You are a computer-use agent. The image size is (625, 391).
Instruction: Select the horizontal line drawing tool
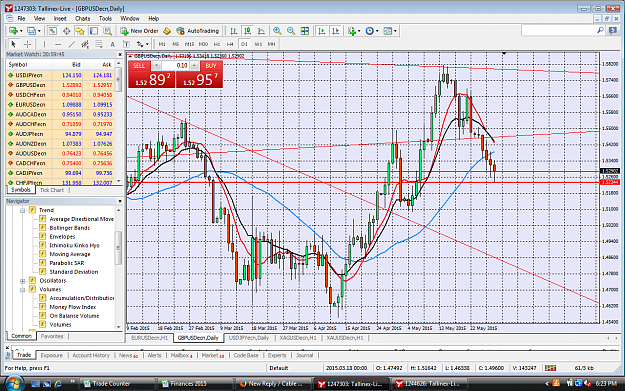58,44
